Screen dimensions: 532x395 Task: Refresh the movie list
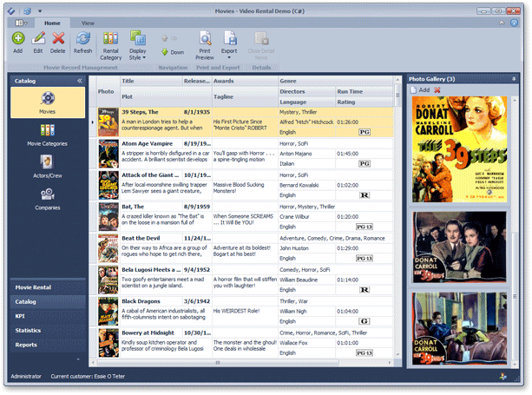pos(82,42)
